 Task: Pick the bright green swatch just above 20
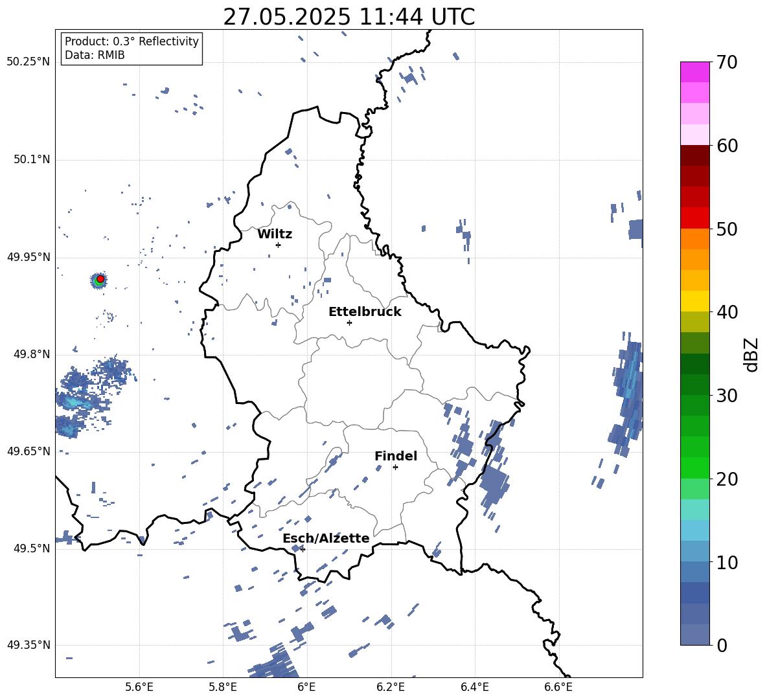[694, 468]
